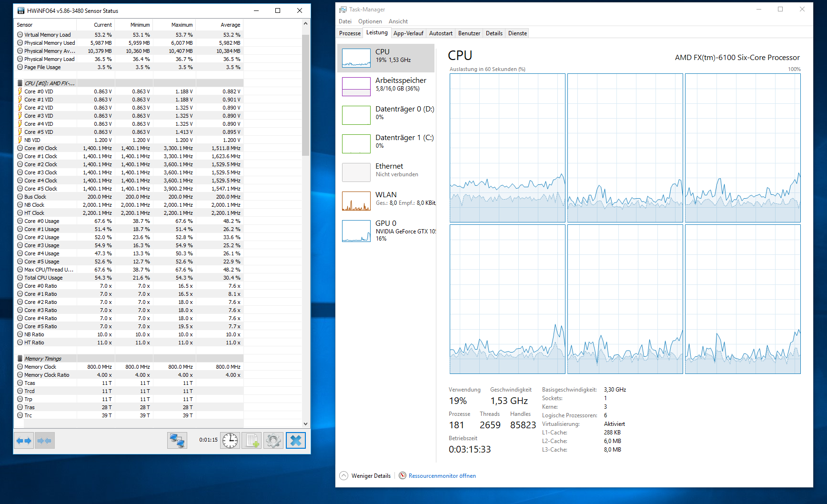
Task: Switch to the Details tab
Action: pos(494,33)
